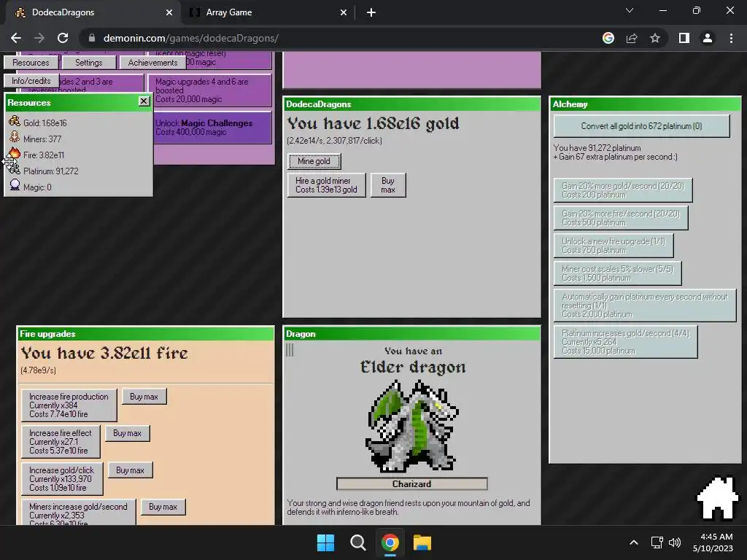Click the address bar URL

(x=190, y=38)
